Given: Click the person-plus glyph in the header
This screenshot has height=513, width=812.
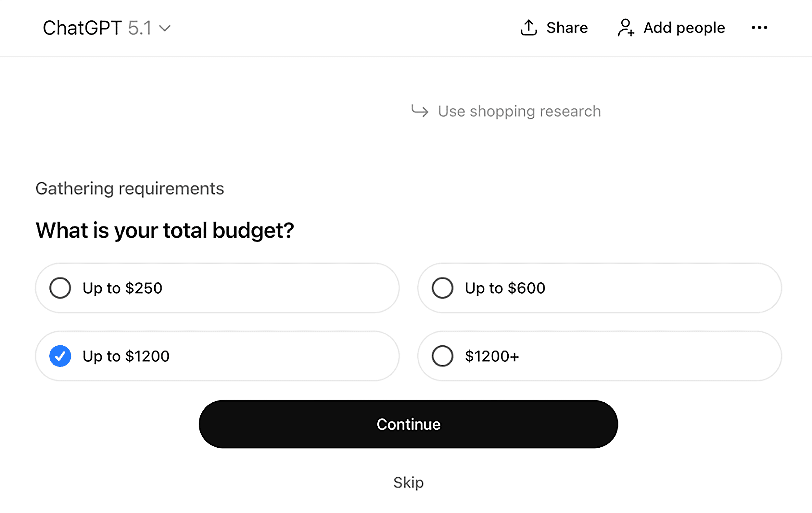Looking at the screenshot, I should tap(626, 28).
